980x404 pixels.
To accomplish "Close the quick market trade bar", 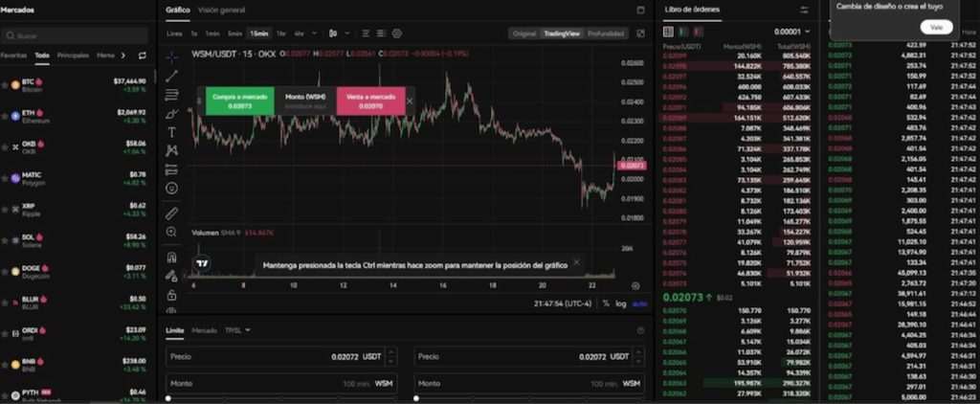I will coord(410,101).
